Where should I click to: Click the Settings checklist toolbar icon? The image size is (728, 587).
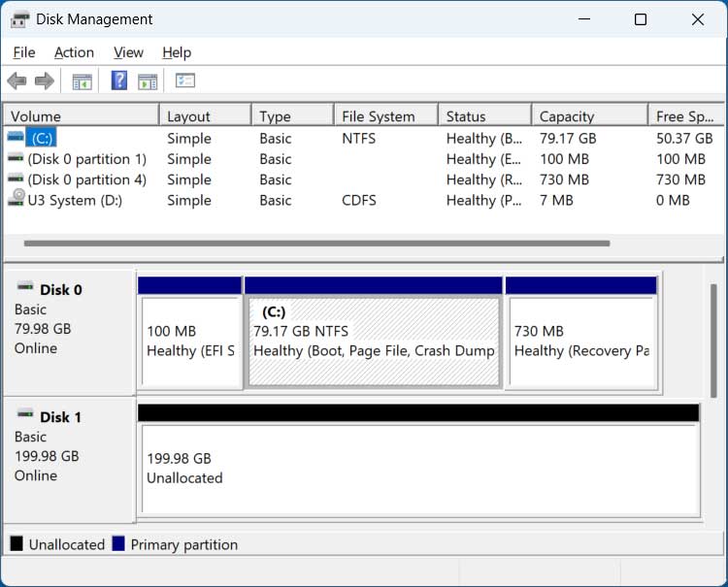[x=185, y=81]
